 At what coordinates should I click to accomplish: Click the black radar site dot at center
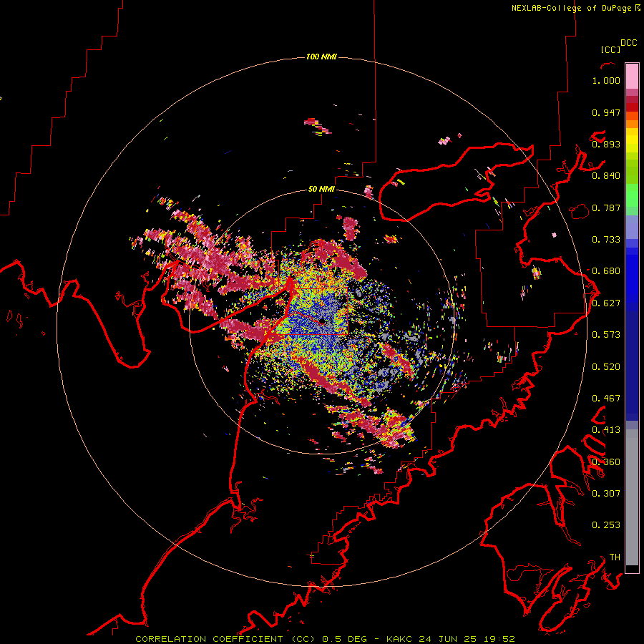pos(322,321)
